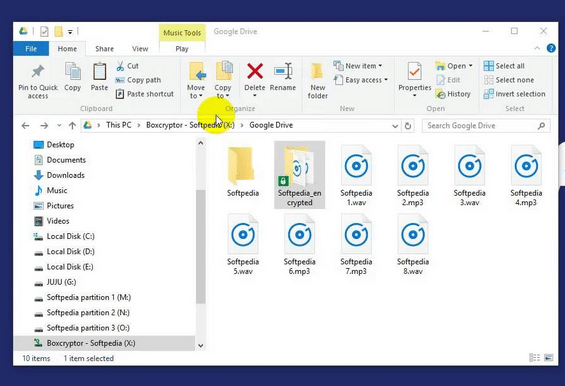Select Boxcryptor - Softpedia (X:) in sidebar
The image size is (565, 386).
[104, 343]
